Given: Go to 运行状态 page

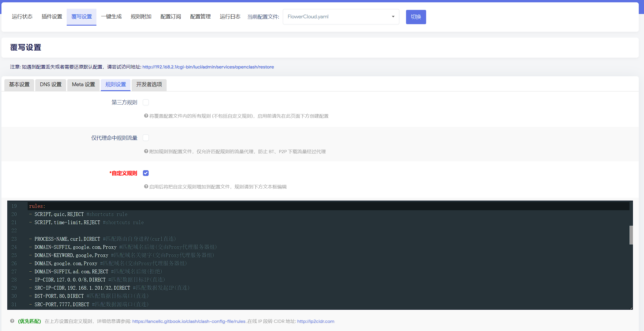Looking at the screenshot, I should (22, 17).
